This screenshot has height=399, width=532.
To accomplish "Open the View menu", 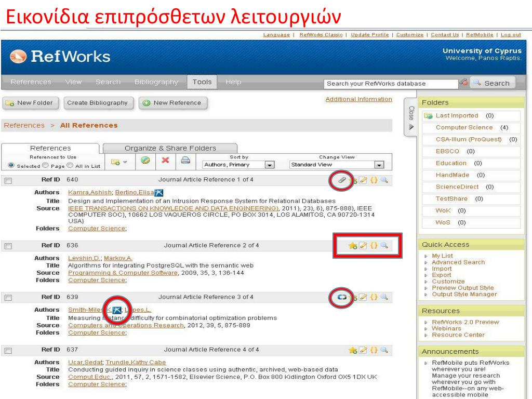I will (x=74, y=82).
